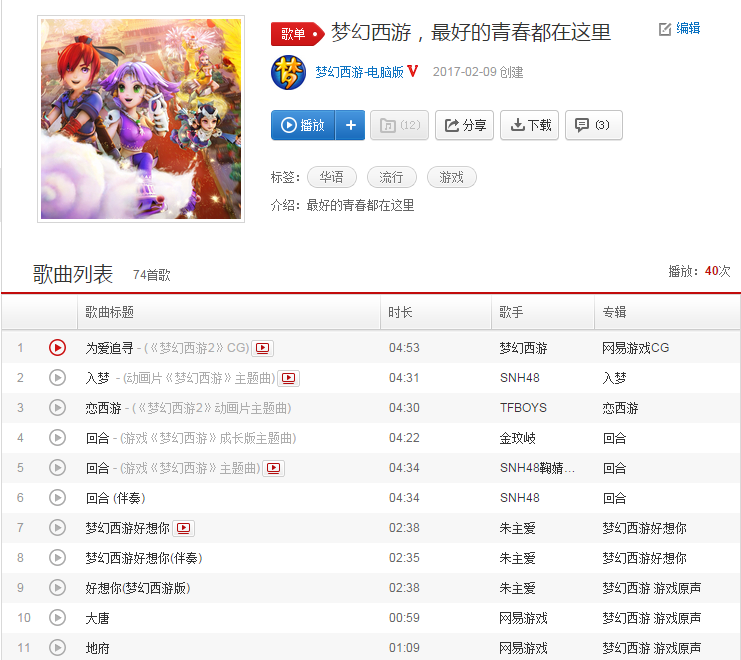Open song title 地府
This screenshot has height=660, width=741.
(x=97, y=648)
